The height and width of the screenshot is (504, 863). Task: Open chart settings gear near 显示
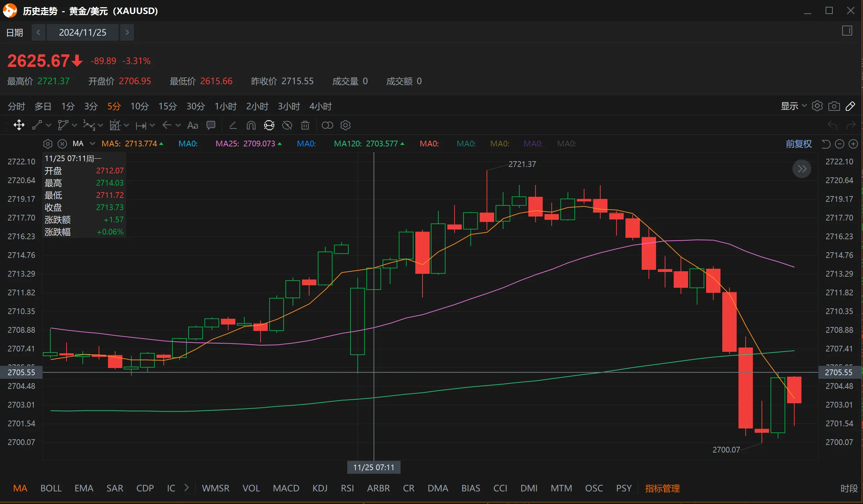pos(817,106)
